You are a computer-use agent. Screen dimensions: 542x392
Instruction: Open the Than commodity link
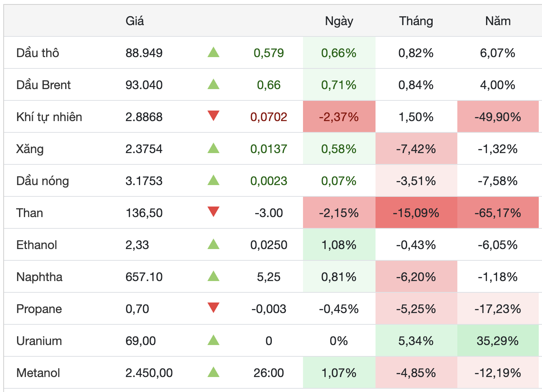30,213
